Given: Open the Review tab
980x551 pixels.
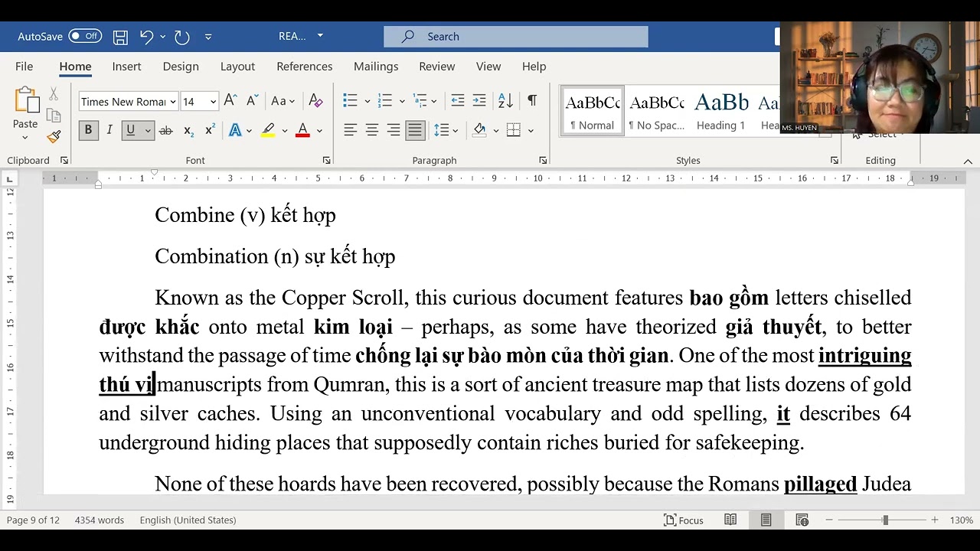Looking at the screenshot, I should [437, 67].
